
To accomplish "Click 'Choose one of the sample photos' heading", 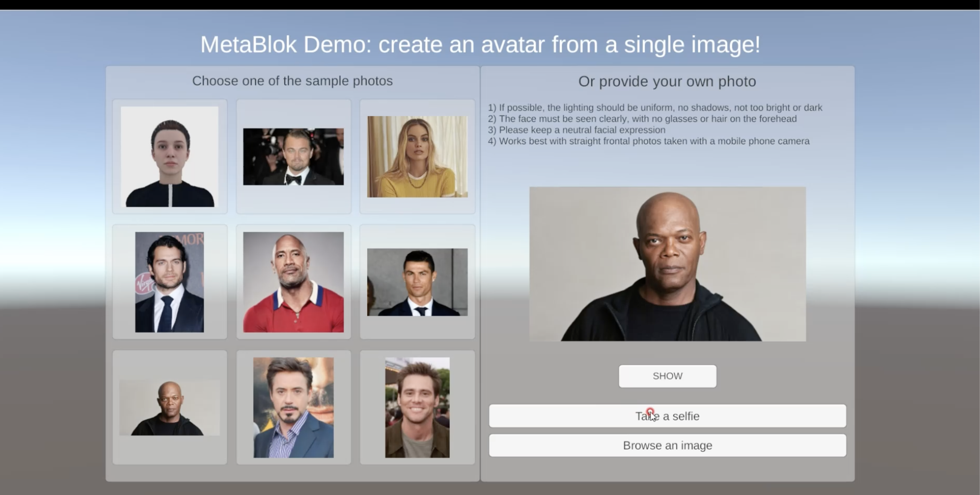I will [292, 81].
